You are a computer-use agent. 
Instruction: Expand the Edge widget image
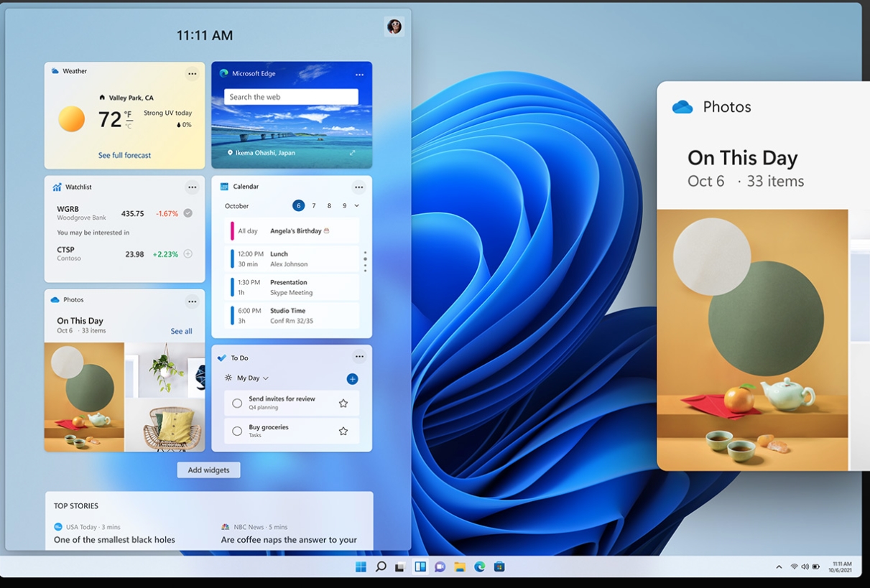[352, 153]
